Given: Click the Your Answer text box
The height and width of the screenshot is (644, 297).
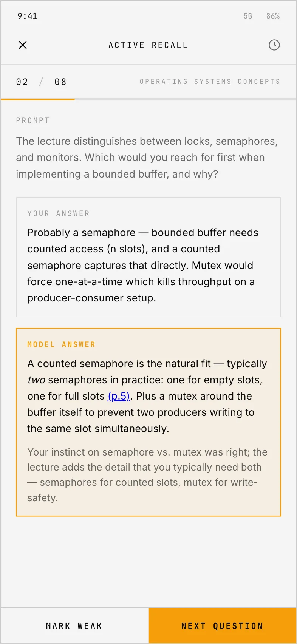Looking at the screenshot, I should click(148, 257).
